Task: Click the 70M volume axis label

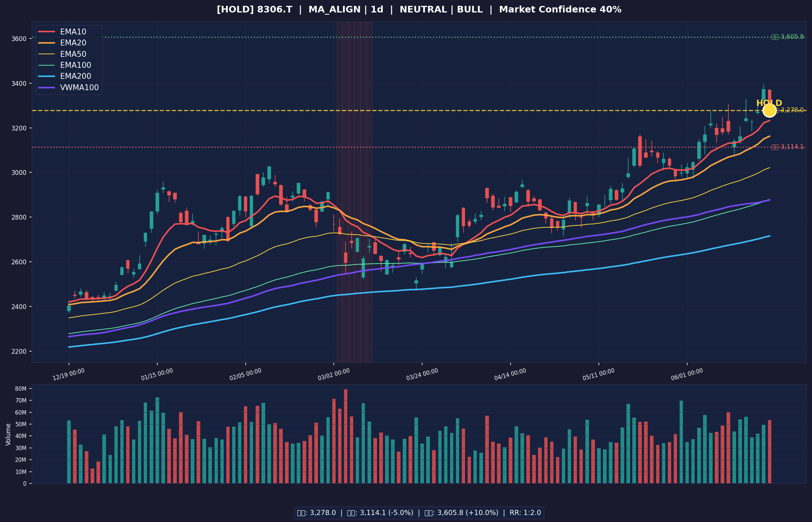Action: (x=22, y=401)
